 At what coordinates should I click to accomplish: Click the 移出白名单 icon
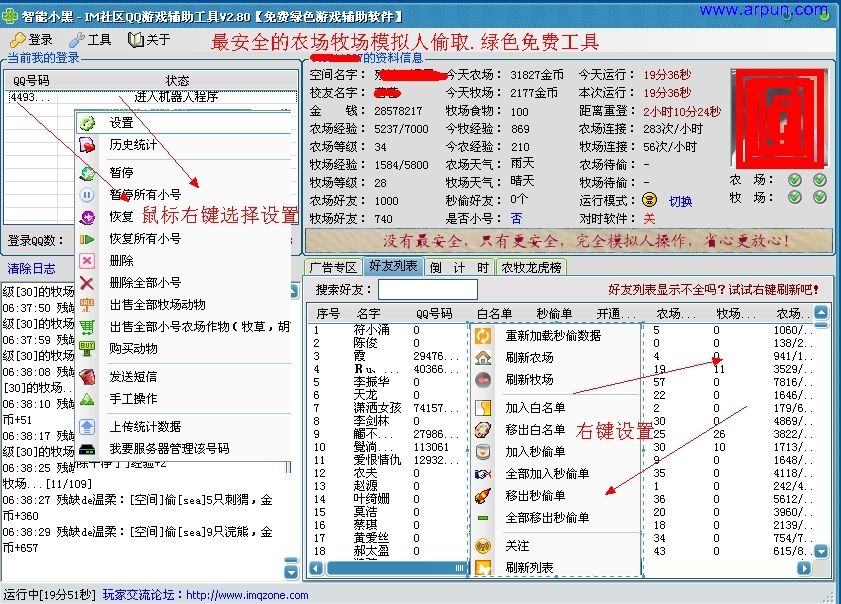pos(483,430)
